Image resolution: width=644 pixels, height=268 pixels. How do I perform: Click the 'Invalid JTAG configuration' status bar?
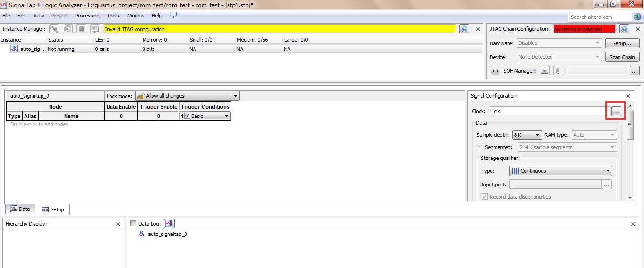click(x=280, y=29)
